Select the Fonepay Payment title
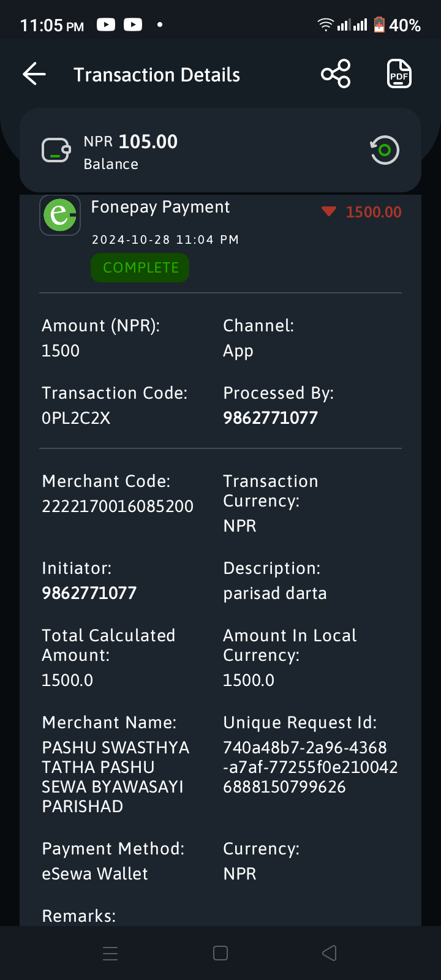This screenshot has width=441, height=980. click(x=160, y=208)
